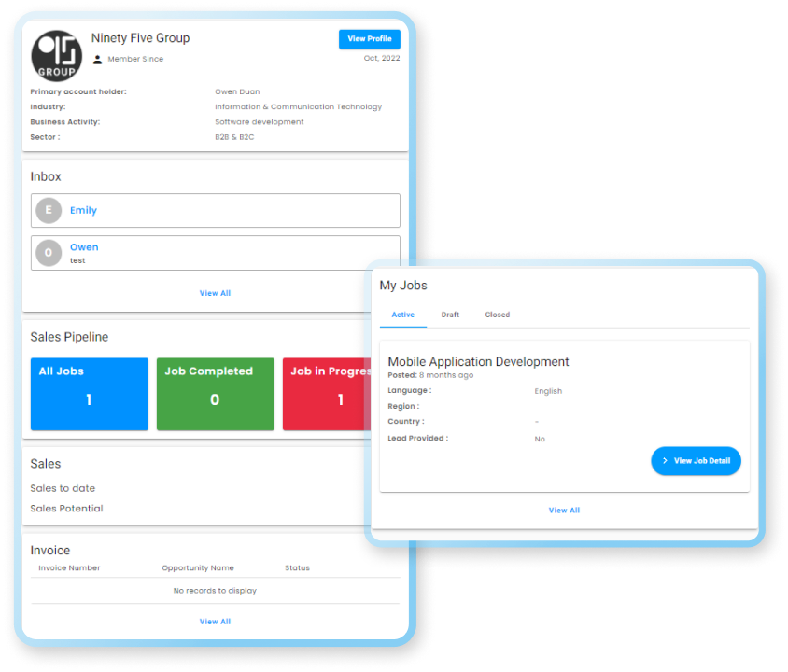Click Owen's avatar in Inbox
This screenshot has width=788, height=672.
(49, 253)
